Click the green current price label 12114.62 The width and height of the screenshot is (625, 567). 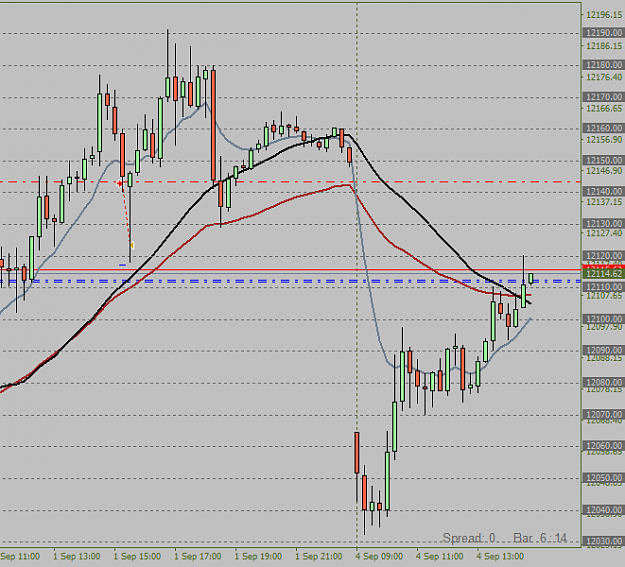coord(603,274)
